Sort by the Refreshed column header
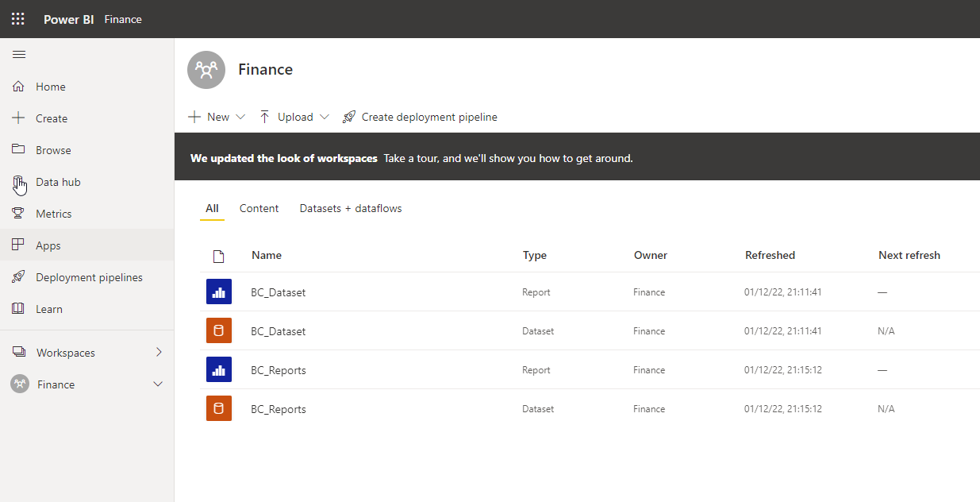This screenshot has height=502, width=980. click(770, 255)
